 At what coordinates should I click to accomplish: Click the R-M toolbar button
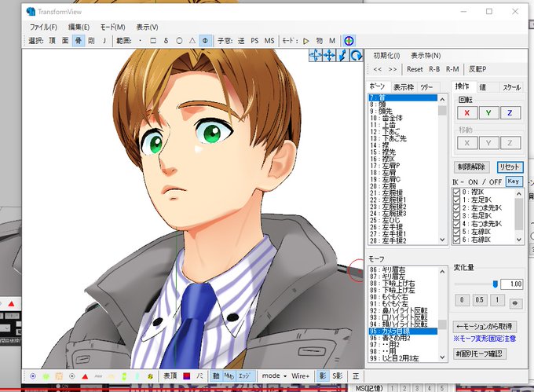(x=452, y=69)
